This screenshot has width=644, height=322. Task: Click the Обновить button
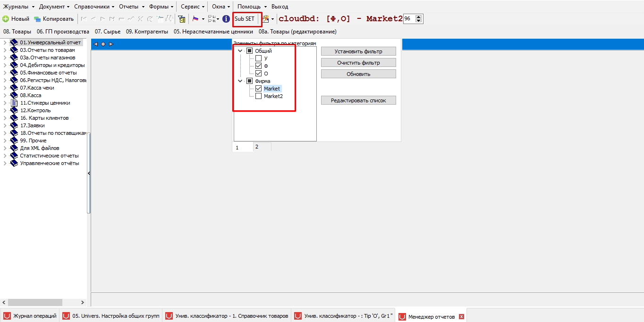358,74
